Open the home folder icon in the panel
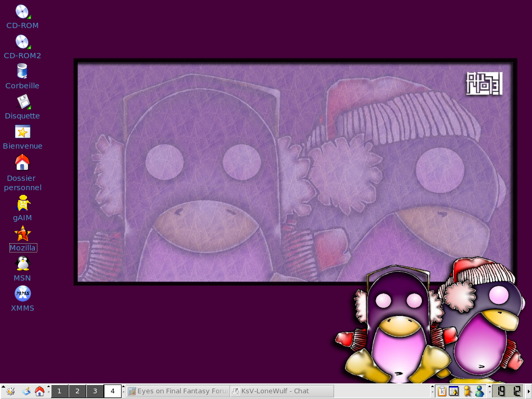The image size is (532, 399). (39, 391)
